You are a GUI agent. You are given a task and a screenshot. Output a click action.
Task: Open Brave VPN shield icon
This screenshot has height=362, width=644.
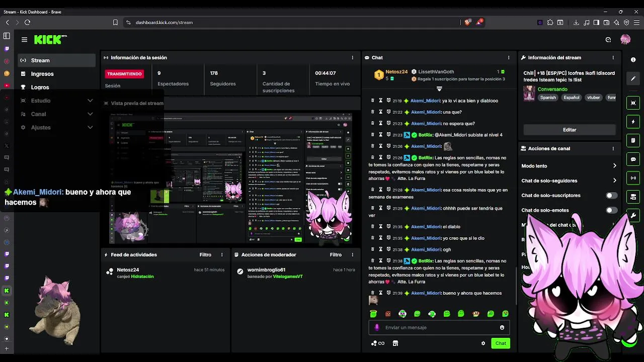pos(626,22)
